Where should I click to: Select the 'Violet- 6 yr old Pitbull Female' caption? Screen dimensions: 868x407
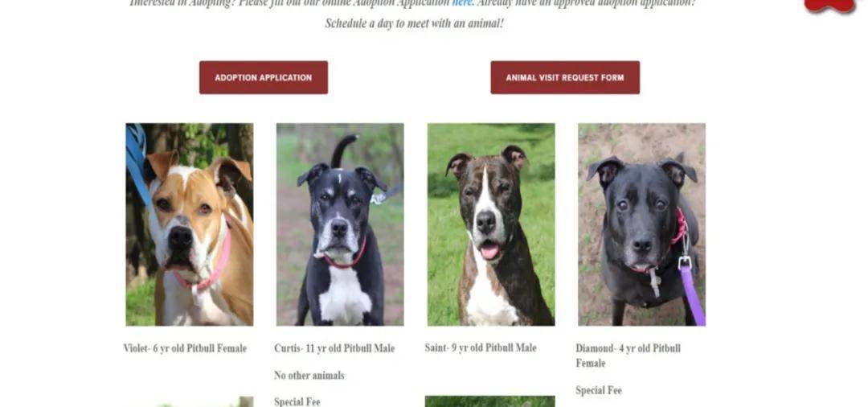[185, 348]
